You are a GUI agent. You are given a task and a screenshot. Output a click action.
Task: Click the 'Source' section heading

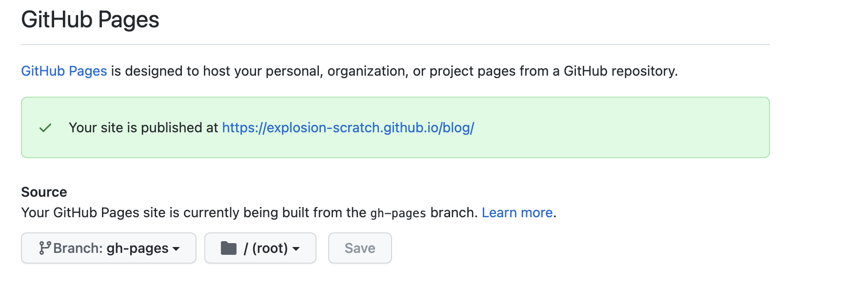tap(43, 191)
